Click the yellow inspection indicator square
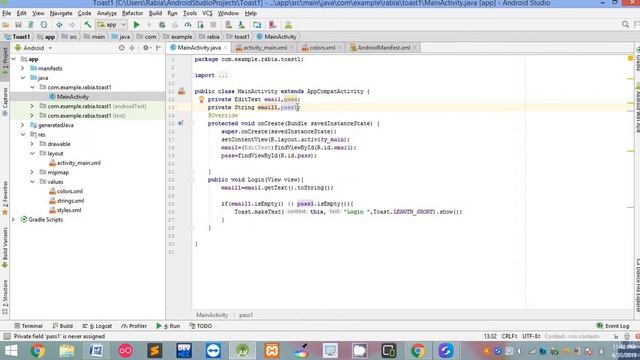 point(630,59)
